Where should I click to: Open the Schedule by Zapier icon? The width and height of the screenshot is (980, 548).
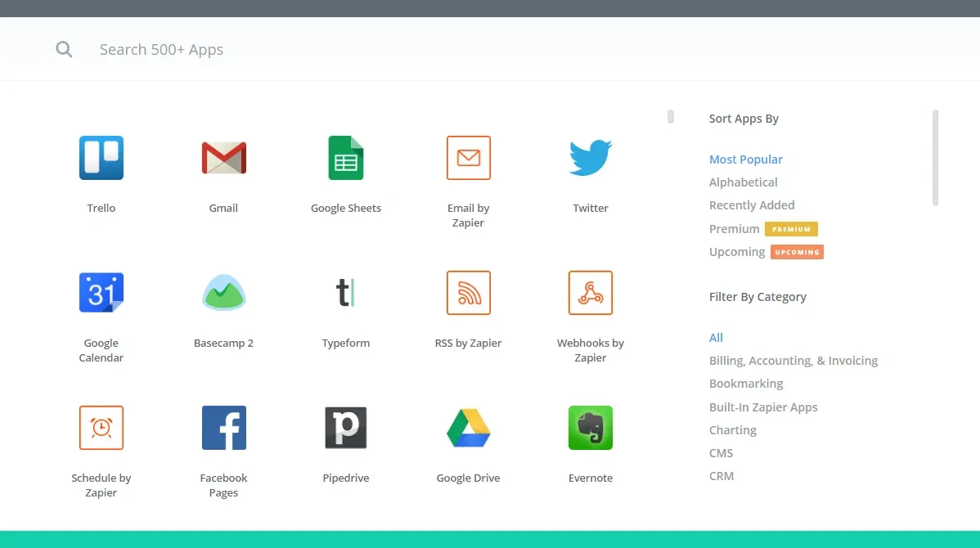point(101,428)
